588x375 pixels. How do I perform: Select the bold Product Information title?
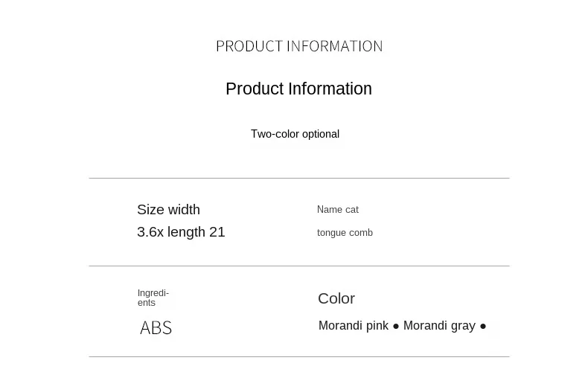[x=299, y=89]
